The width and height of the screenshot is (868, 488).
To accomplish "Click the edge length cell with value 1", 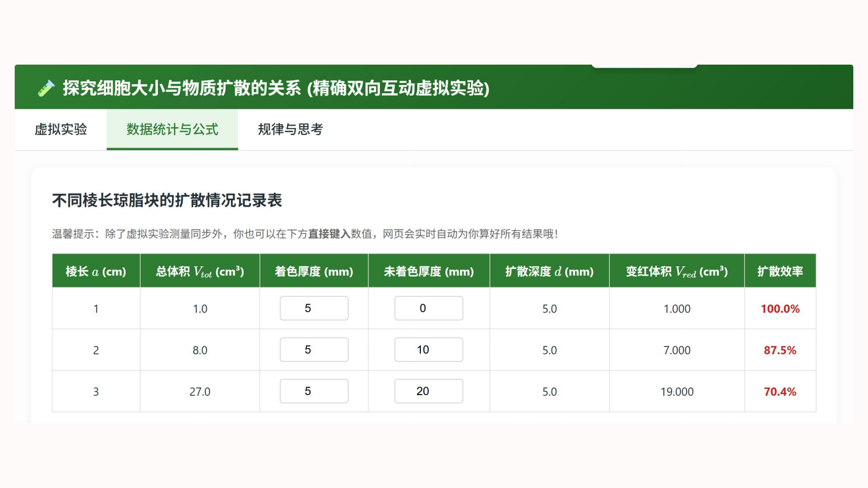I will click(96, 309).
